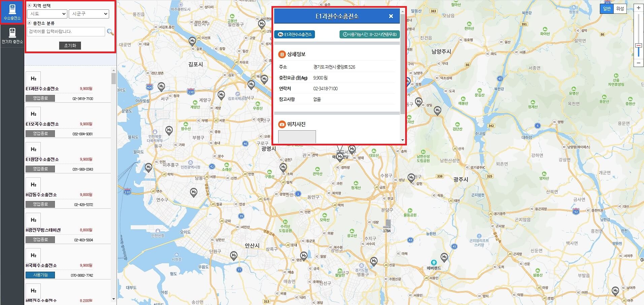
Task: Select H광진무빙스테이션 in the station list
Action: coord(43,230)
